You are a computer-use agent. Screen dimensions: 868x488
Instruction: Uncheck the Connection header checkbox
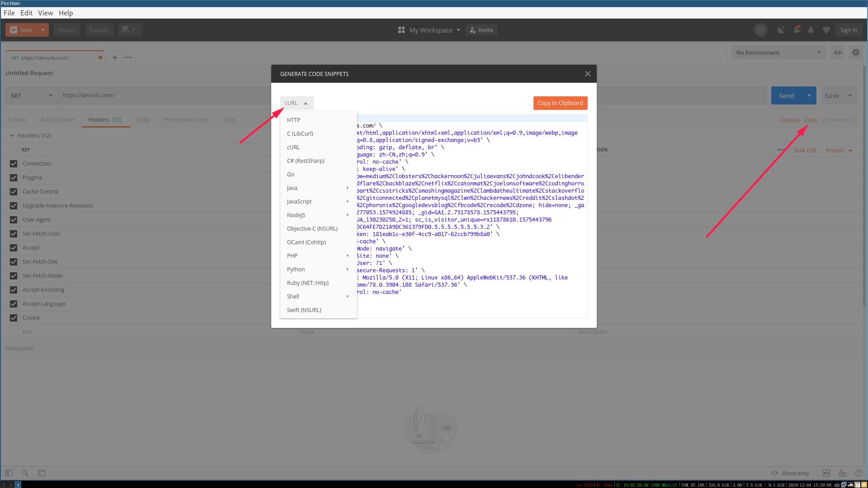pos(14,164)
